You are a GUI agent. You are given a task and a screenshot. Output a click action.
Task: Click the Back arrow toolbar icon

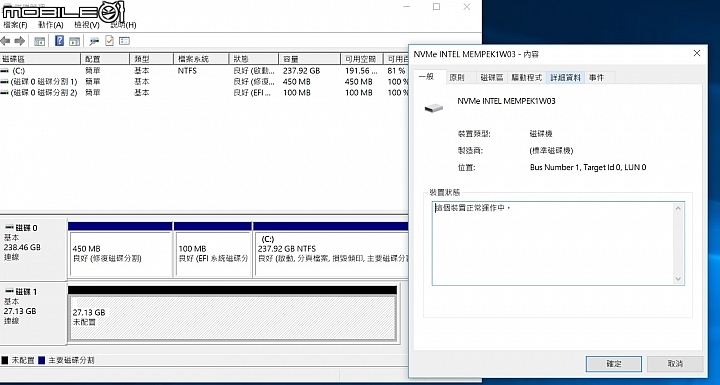6,41
